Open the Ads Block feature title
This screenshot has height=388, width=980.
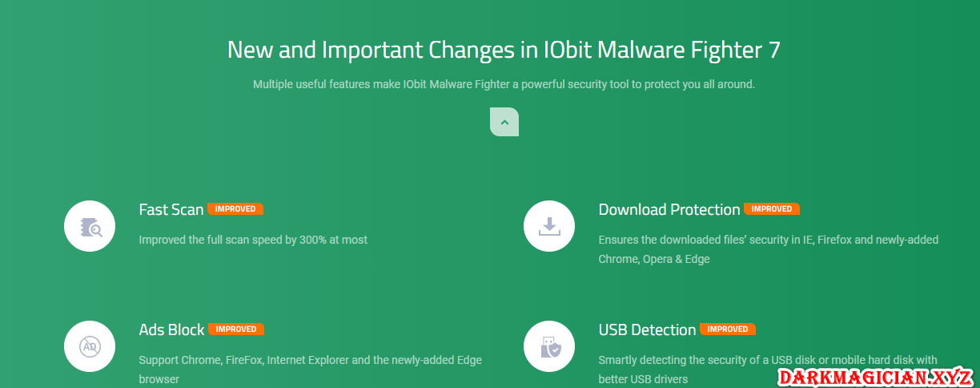pos(171,329)
